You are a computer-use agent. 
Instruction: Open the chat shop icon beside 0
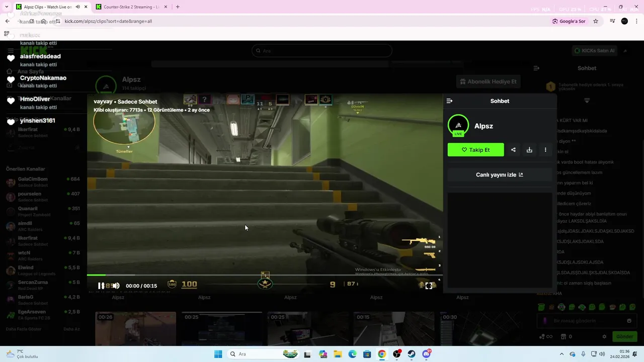pyautogui.click(x=563, y=337)
